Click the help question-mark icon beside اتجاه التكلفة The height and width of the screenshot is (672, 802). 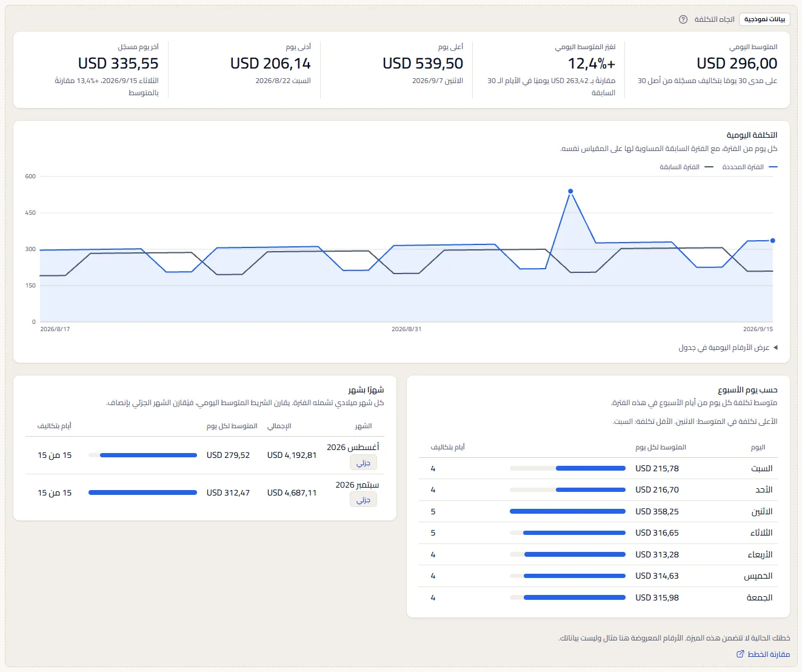point(683,19)
